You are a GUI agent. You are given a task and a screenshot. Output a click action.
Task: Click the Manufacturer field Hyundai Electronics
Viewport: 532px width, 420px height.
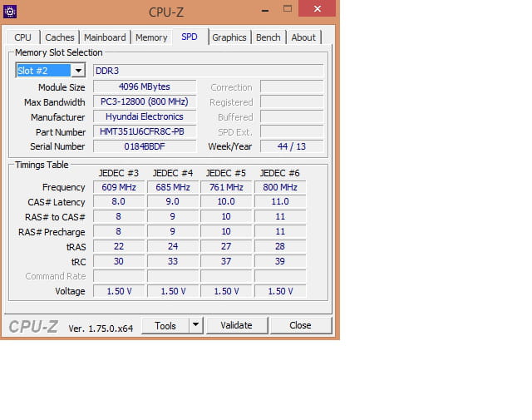coord(145,116)
